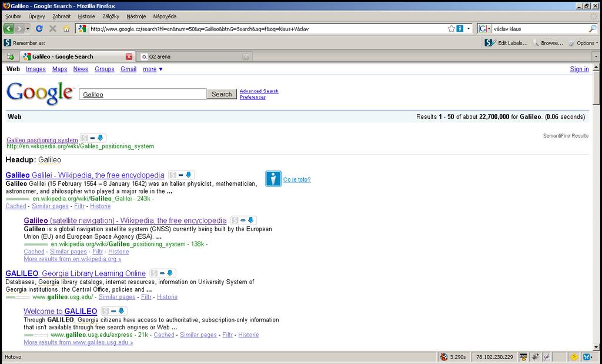Open Galileo Galilei - Wikipedia result link

coord(85,175)
